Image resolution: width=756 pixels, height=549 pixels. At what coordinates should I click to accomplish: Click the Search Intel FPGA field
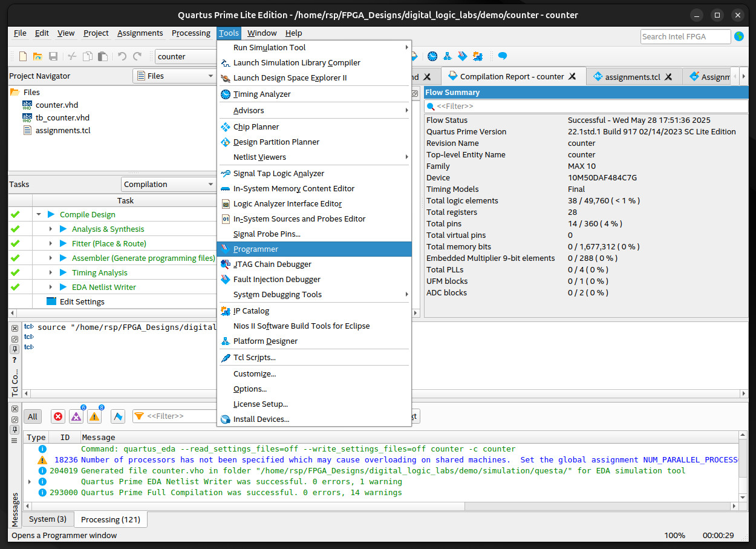point(685,36)
